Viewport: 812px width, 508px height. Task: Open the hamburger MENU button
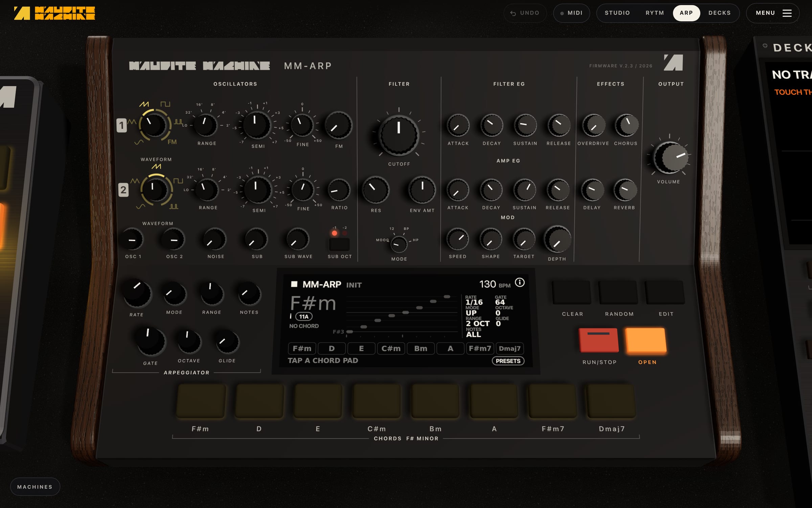773,13
